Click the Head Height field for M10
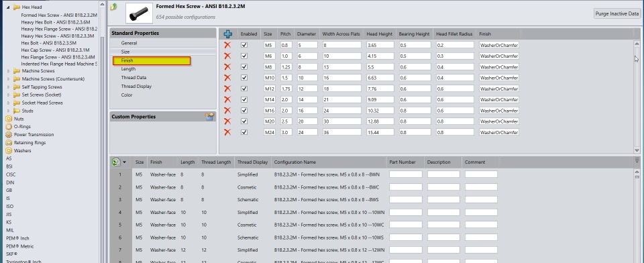The width and height of the screenshot is (644, 263). pos(380,78)
